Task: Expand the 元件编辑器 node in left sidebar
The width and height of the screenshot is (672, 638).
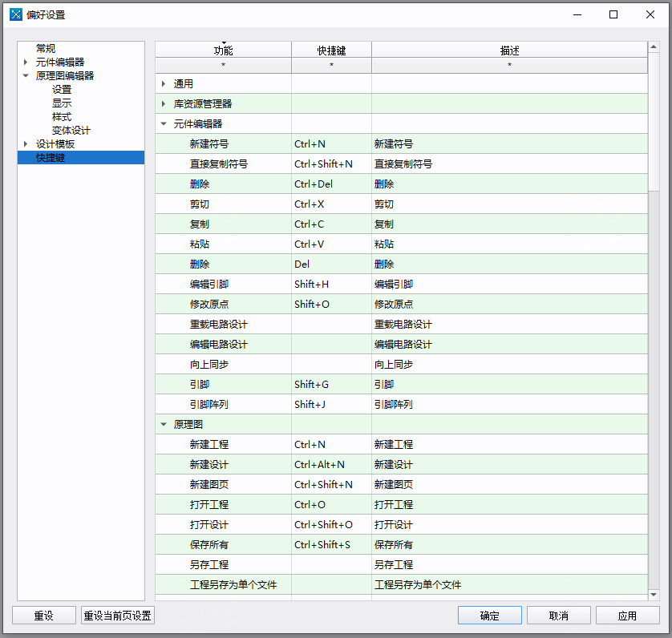Action: [27, 61]
